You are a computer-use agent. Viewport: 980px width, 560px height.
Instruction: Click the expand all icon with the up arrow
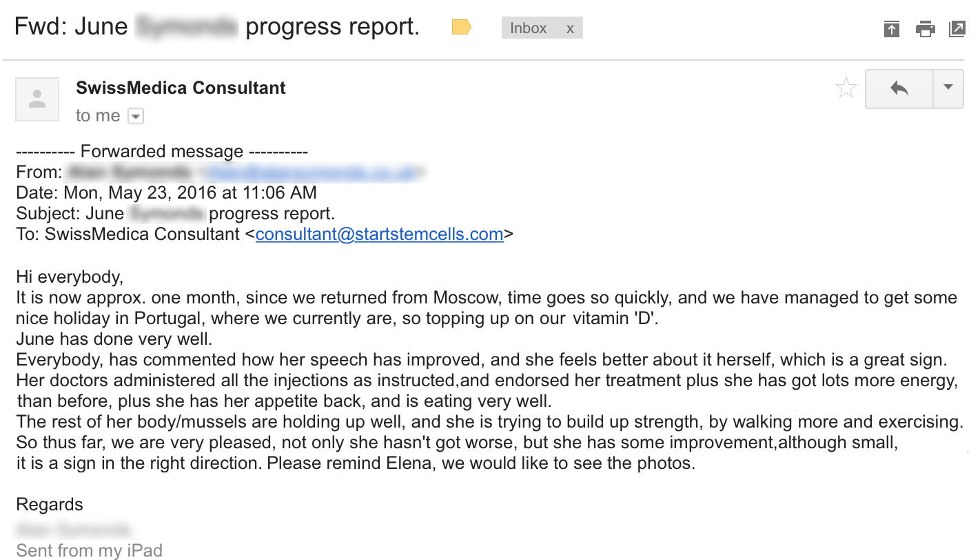point(892,29)
